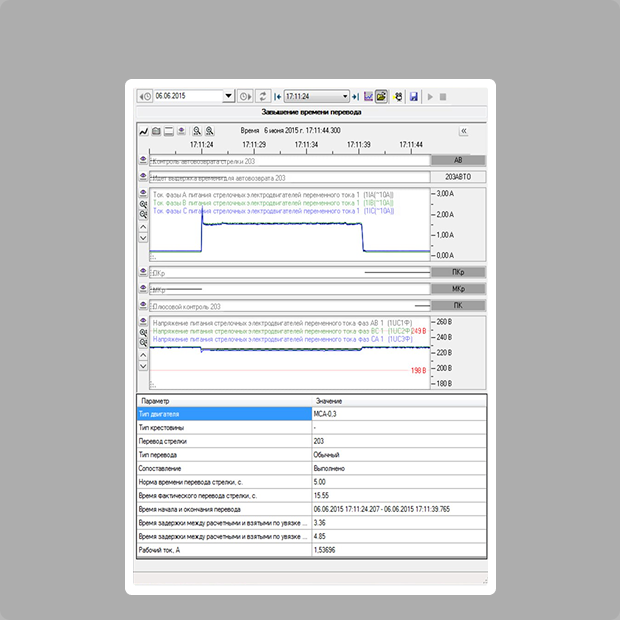Toggle visibility of Плюсовой контроль 203 row
This screenshot has width=620, height=620.
click(143, 304)
